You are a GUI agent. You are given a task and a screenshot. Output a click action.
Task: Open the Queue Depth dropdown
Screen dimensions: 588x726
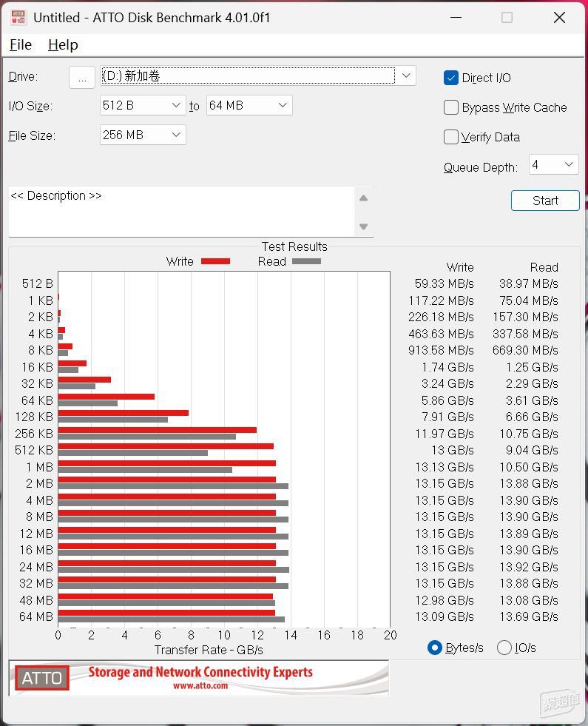pyautogui.click(x=553, y=164)
